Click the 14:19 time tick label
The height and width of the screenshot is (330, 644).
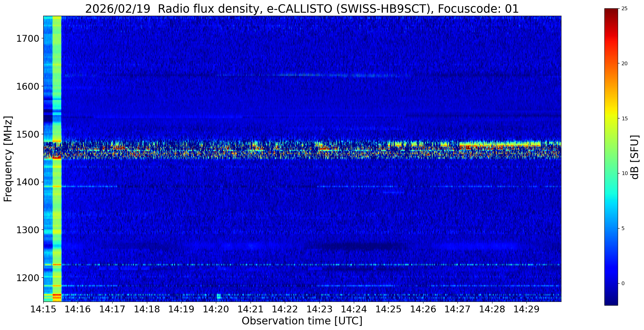pos(182,309)
